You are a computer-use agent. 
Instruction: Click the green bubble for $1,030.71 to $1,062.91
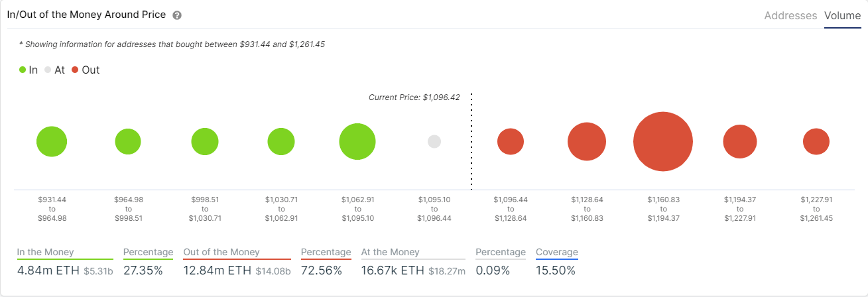281,142
